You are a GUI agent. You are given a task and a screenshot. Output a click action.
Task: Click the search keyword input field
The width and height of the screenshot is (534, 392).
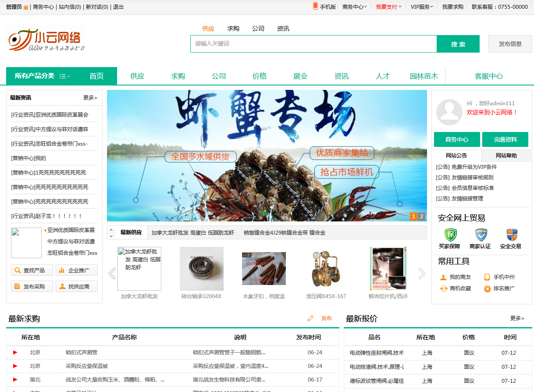tap(313, 44)
